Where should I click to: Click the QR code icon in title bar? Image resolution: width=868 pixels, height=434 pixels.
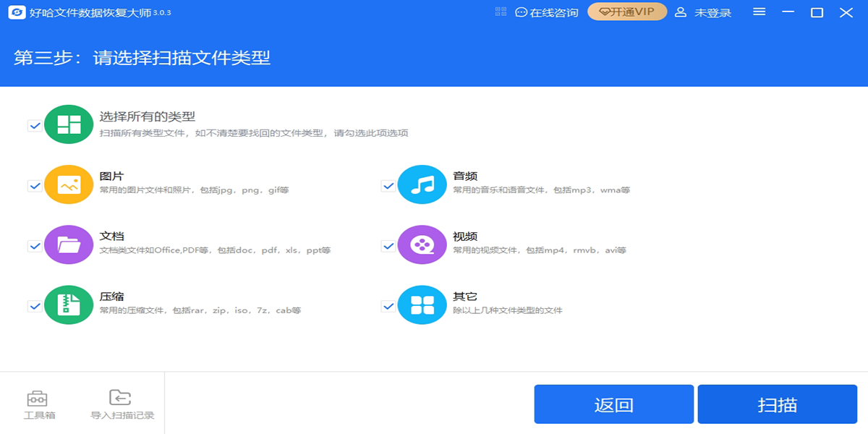(x=501, y=12)
